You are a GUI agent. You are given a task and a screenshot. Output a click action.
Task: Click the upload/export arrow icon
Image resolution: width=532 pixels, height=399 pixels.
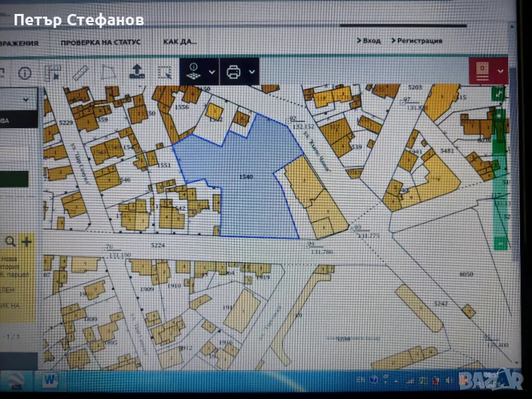pos(138,70)
